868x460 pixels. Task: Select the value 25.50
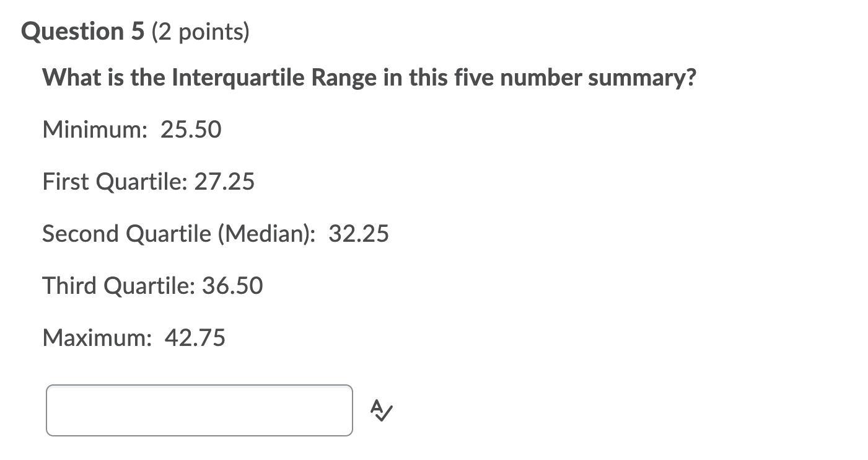tap(191, 130)
